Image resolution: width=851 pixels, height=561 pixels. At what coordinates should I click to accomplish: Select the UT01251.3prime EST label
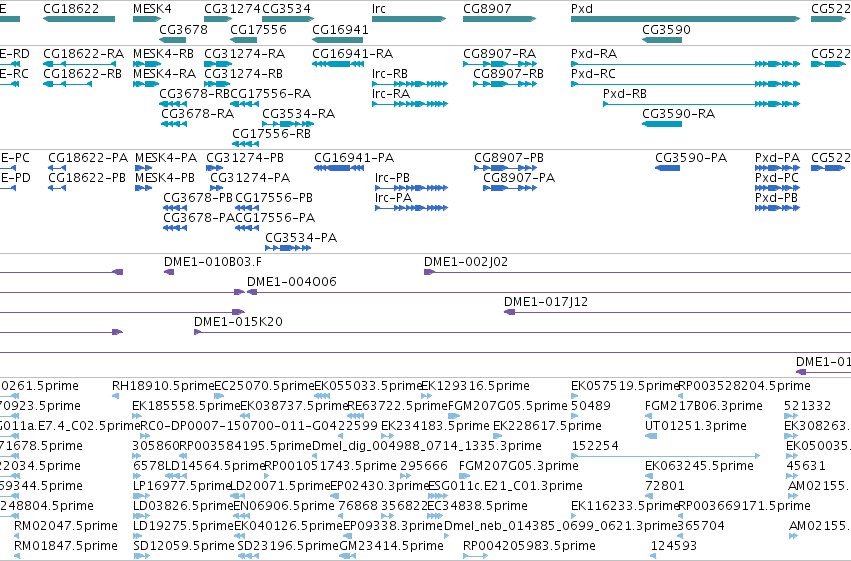click(x=696, y=426)
